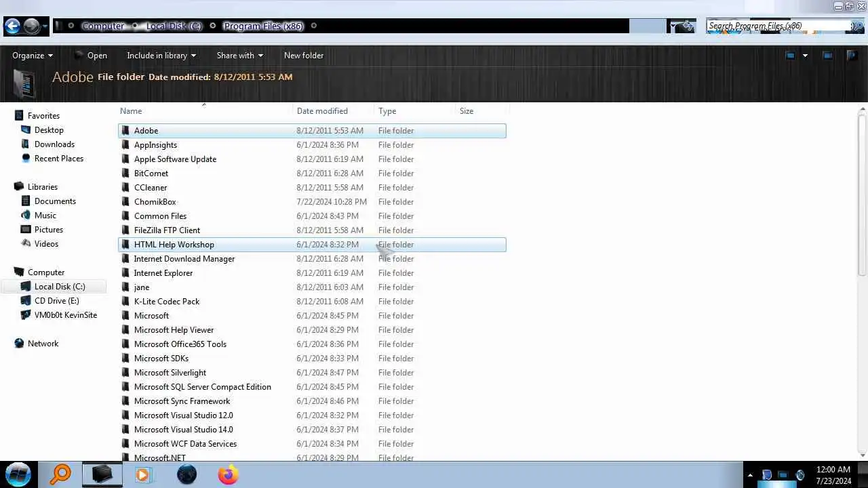Image resolution: width=868 pixels, height=488 pixels.
Task: Select the Apple Software Update folder icon
Action: [x=125, y=159]
